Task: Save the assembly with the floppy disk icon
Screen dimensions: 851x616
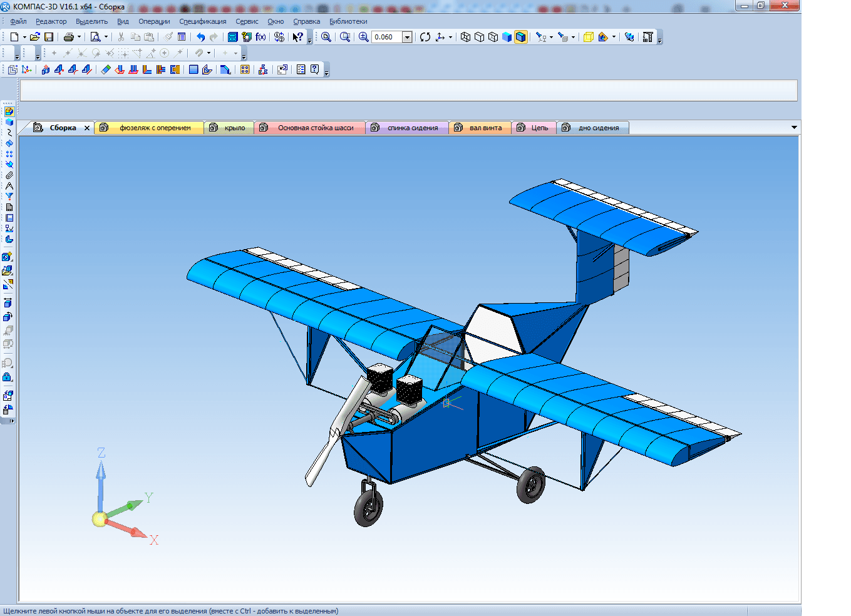Action: (x=49, y=37)
